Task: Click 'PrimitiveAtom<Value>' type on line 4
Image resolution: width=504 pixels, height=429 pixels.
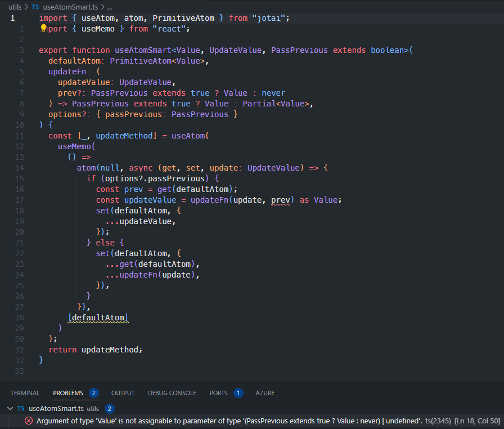Action: [x=157, y=61]
